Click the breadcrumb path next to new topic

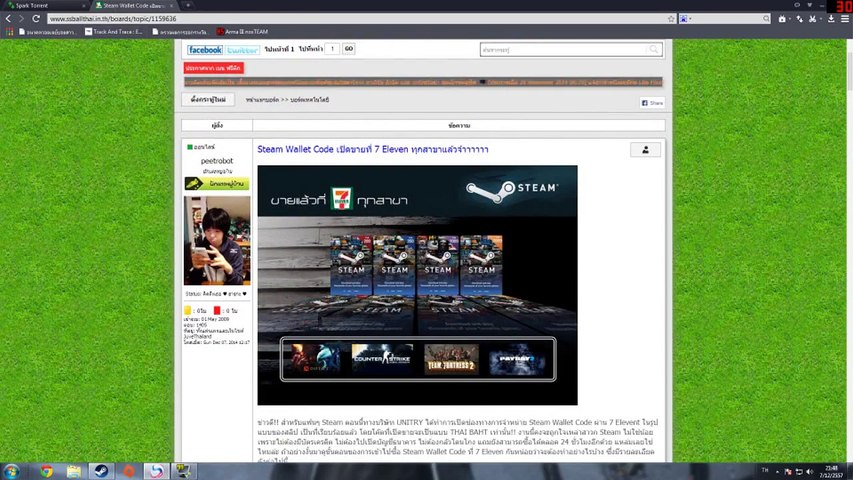287,100
